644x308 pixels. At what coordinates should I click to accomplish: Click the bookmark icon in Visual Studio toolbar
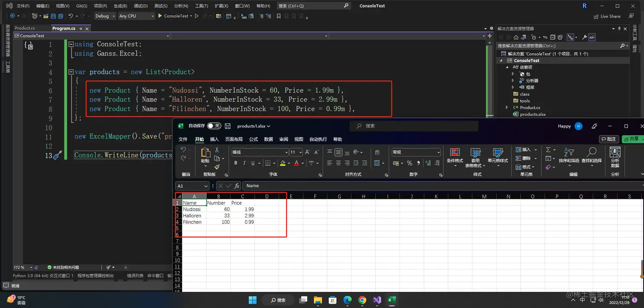[x=279, y=16]
